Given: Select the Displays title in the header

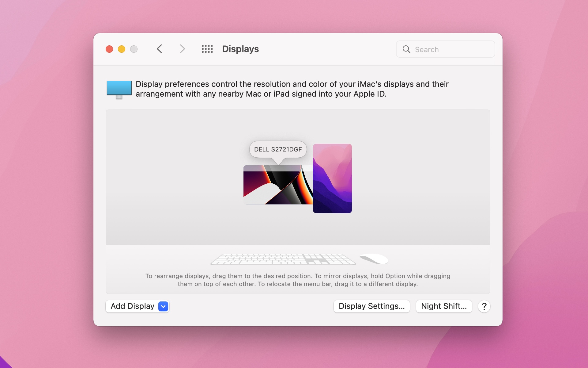Looking at the screenshot, I should coord(240,49).
